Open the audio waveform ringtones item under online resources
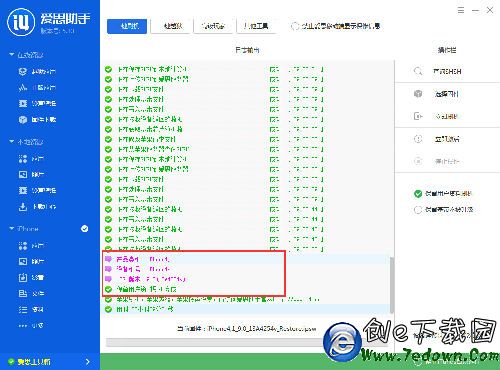 pyautogui.click(x=37, y=88)
